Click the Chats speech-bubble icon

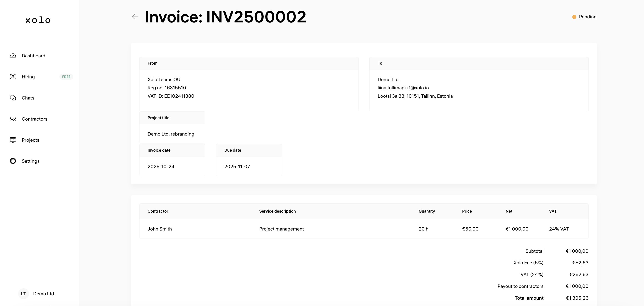(13, 98)
